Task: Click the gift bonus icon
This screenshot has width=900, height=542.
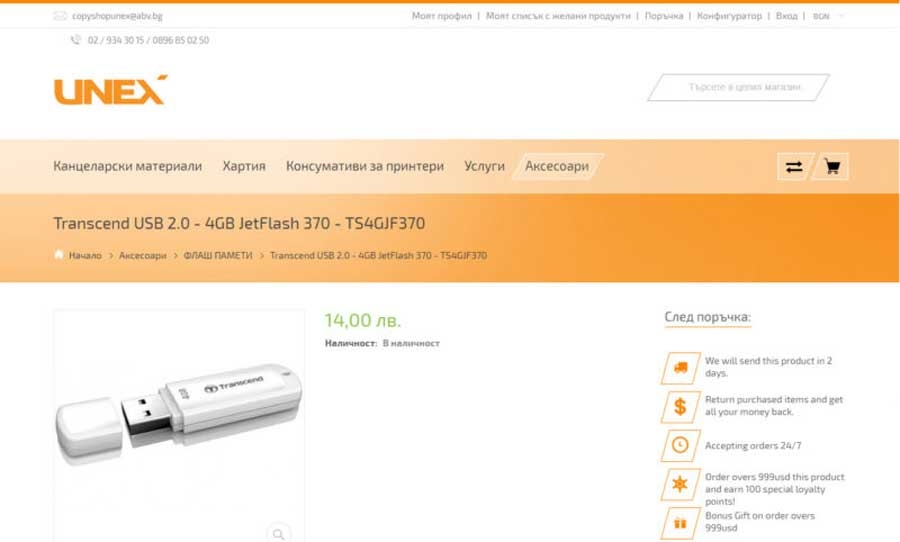Action: (680, 523)
